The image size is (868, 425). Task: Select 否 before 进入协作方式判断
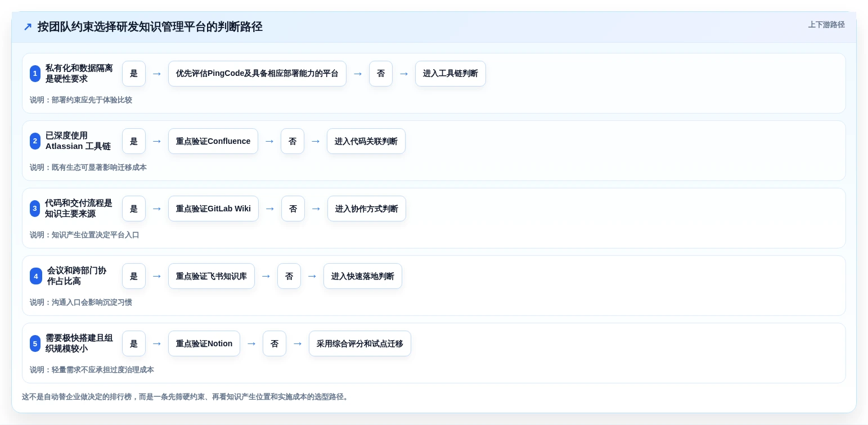pyautogui.click(x=293, y=209)
